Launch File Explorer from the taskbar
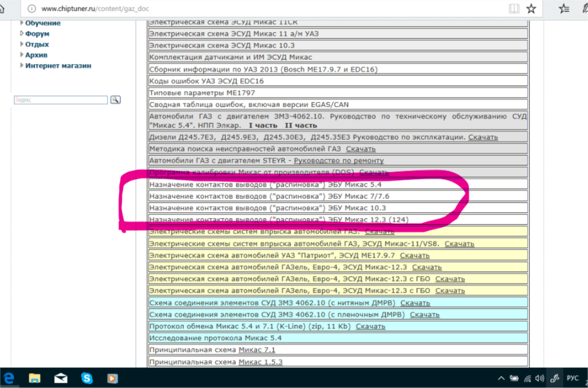Screen dimensions: 588x388 coord(35,378)
